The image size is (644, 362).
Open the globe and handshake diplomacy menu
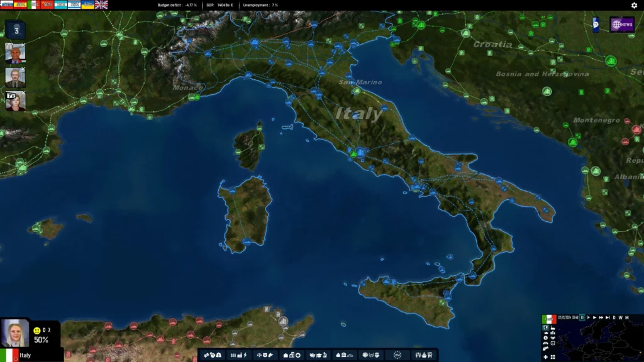(370, 355)
